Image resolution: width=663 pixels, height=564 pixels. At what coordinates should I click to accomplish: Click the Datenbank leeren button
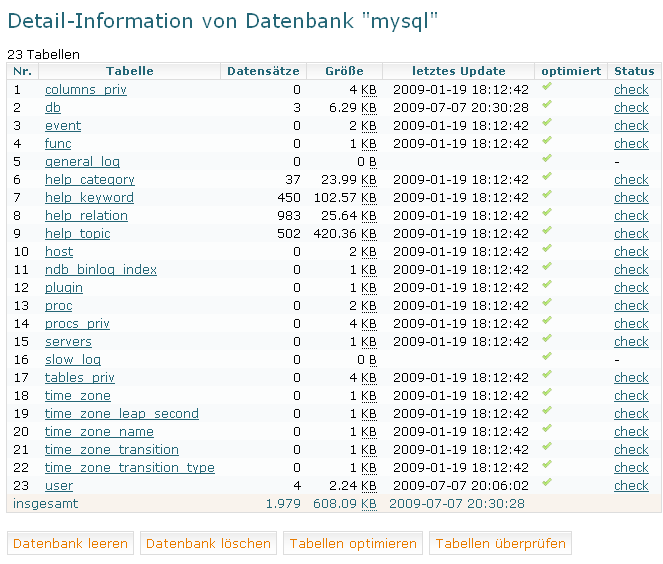click(71, 543)
